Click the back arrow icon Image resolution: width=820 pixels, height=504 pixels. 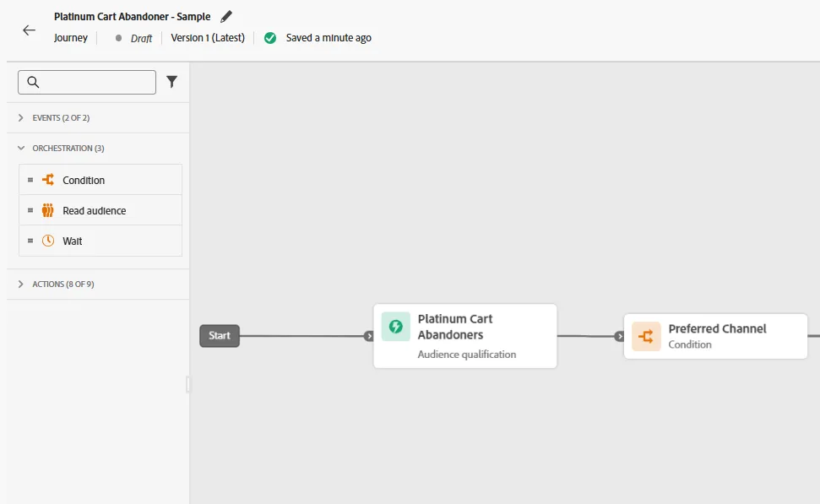click(30, 30)
